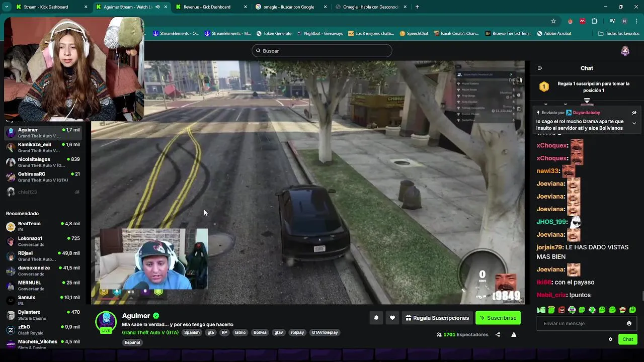This screenshot has height=362, width=644.
Task: Click the red M extension icon
Action: 582,21
